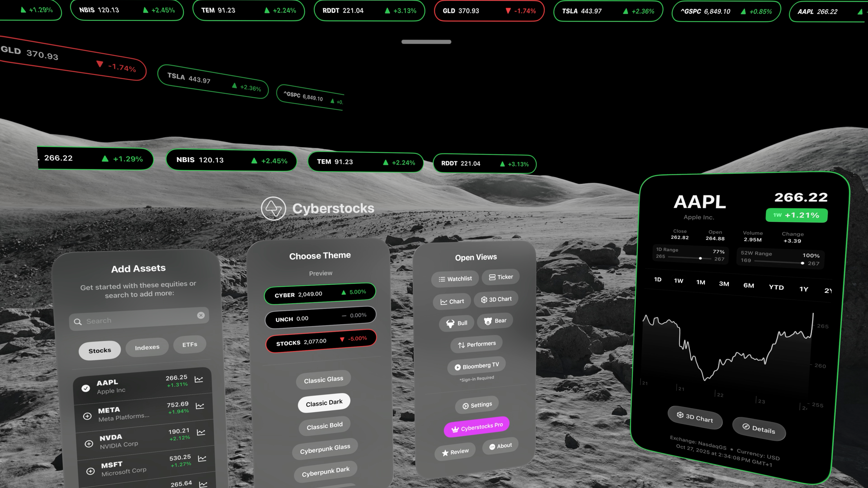Click the 1W +1.21% green badge
The image size is (868, 488).
pos(797,215)
